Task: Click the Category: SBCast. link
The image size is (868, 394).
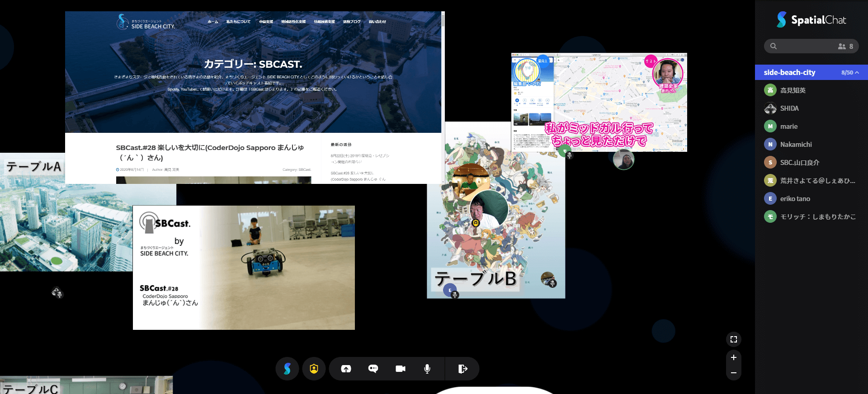Action: (297, 170)
